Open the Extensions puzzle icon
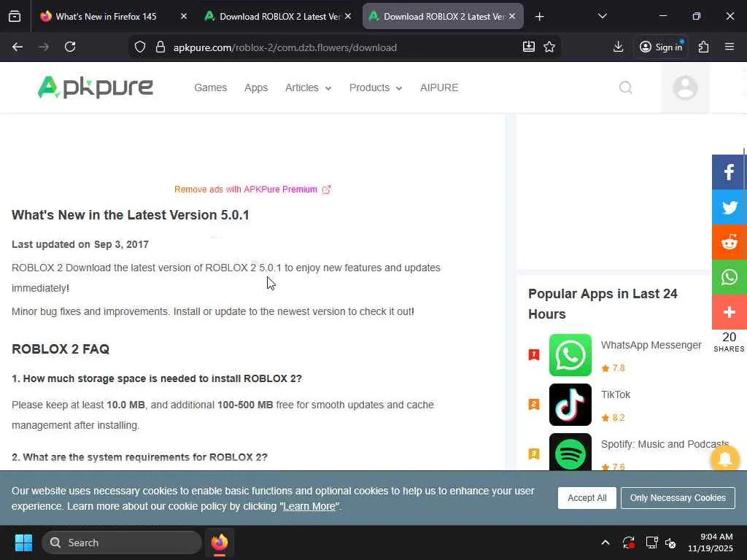 click(x=704, y=47)
